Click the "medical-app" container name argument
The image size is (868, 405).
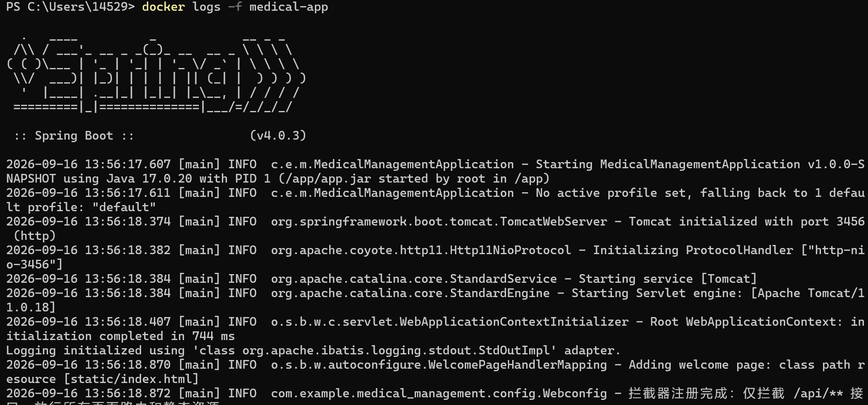click(289, 7)
